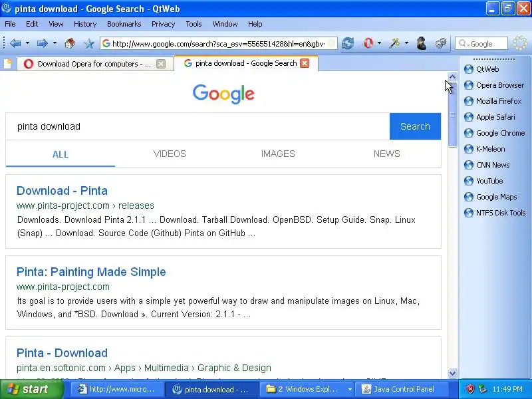Reload page using the refresh icon
The height and width of the screenshot is (399, 532).
(348, 43)
